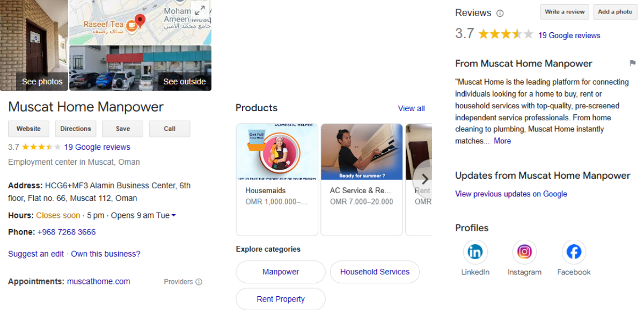Open the Facebook profile icon

[574, 252]
